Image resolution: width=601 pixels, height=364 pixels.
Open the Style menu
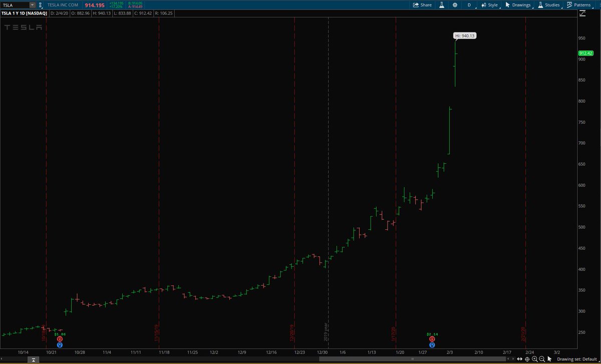[x=489, y=5]
